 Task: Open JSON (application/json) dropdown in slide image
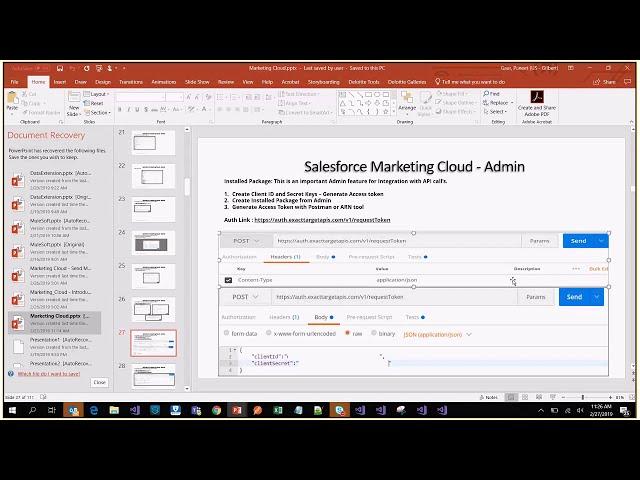[x=437, y=334]
